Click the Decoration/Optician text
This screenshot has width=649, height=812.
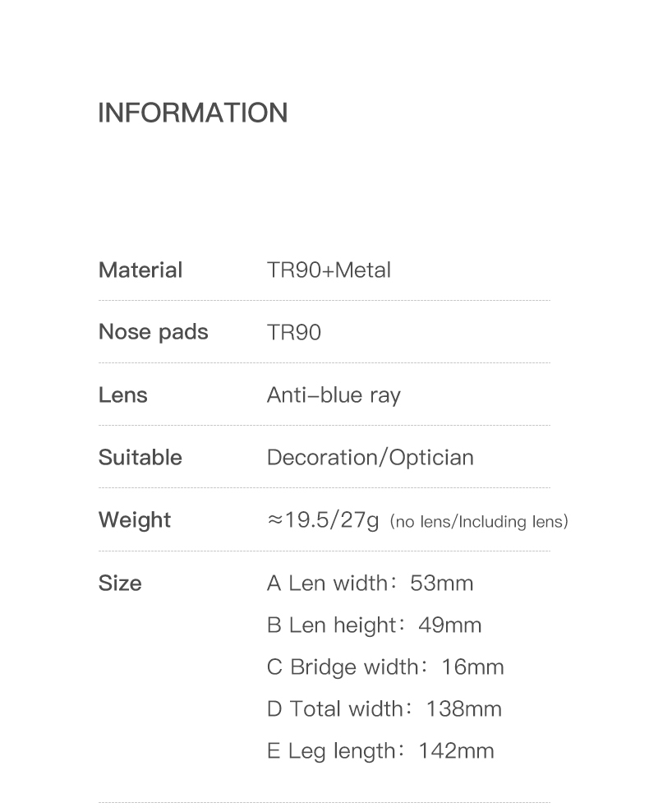370,457
